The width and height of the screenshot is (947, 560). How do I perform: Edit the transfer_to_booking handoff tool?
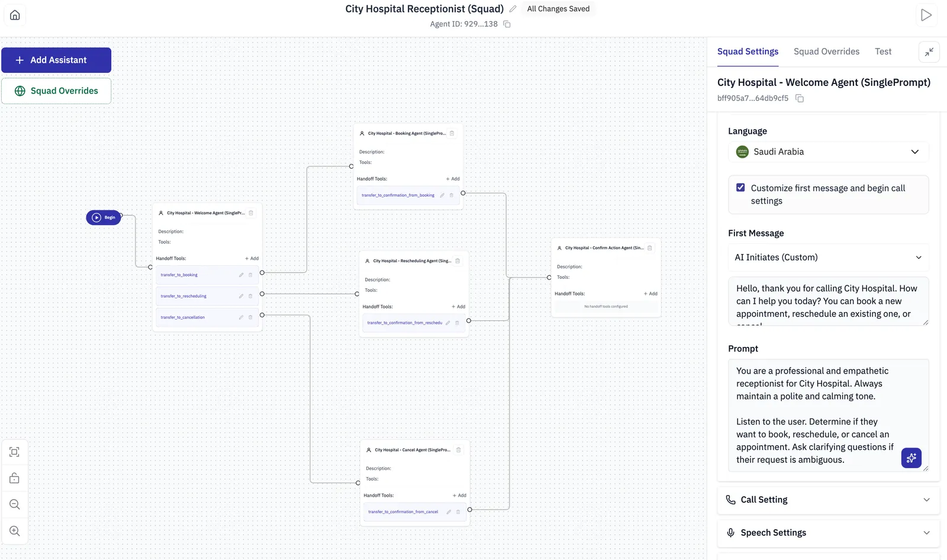pos(241,275)
